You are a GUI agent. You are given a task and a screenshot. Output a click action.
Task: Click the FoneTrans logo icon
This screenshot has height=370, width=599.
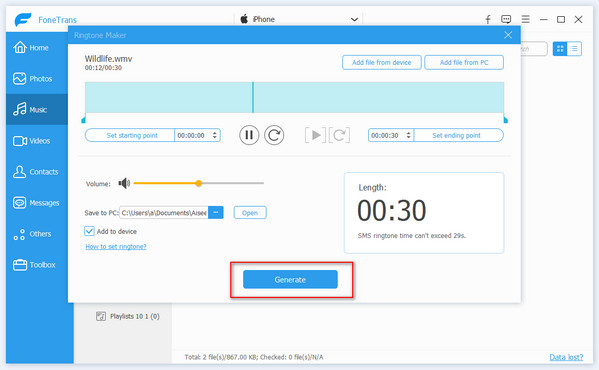(23, 19)
